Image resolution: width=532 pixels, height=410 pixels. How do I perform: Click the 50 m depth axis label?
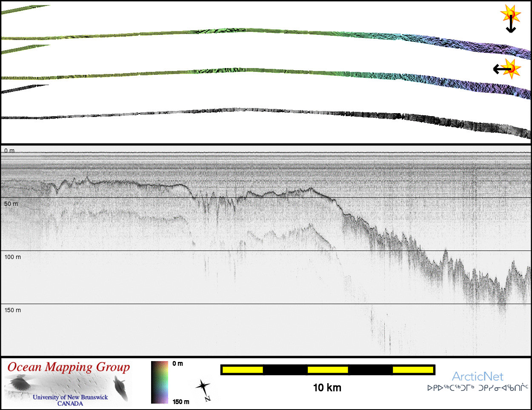tap(11, 204)
